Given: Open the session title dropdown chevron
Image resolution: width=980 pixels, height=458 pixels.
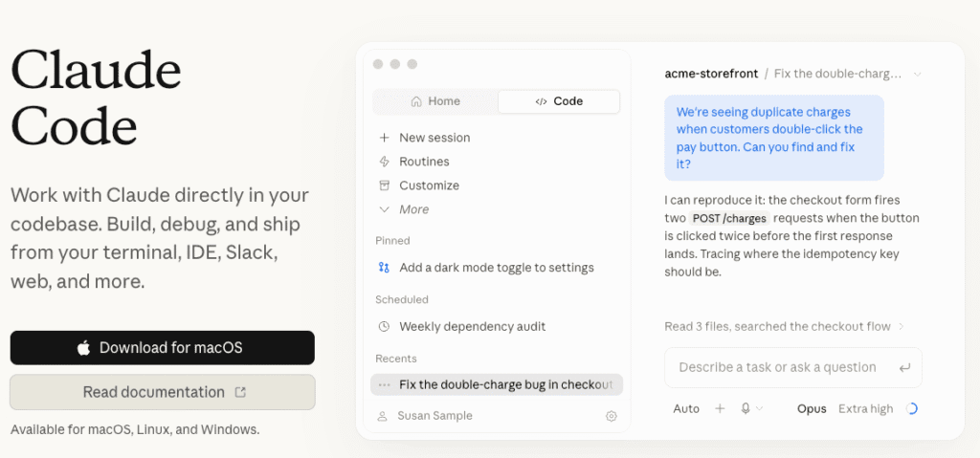Looking at the screenshot, I should (917, 74).
